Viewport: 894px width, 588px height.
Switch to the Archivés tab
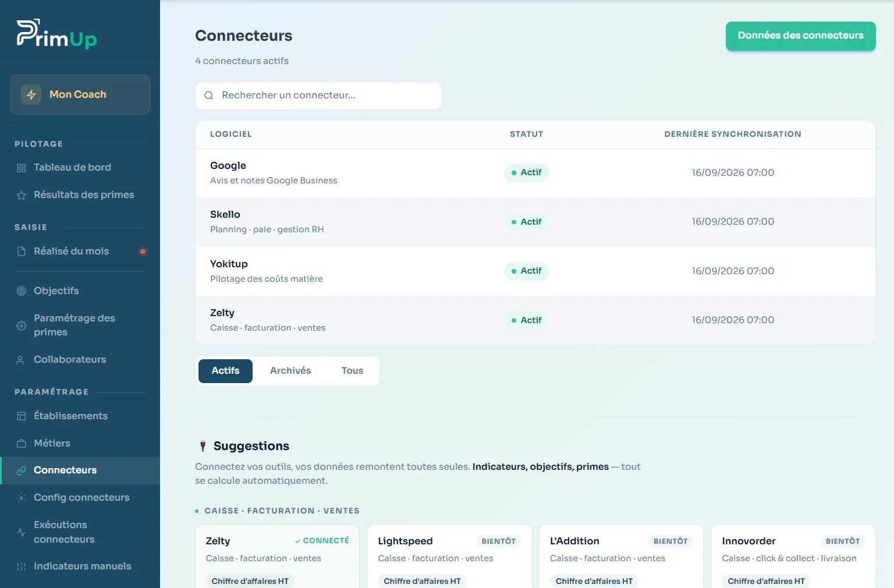coord(290,371)
